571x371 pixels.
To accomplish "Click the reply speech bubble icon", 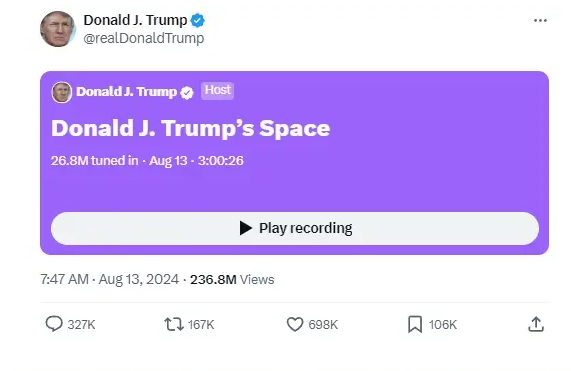I will [54, 324].
